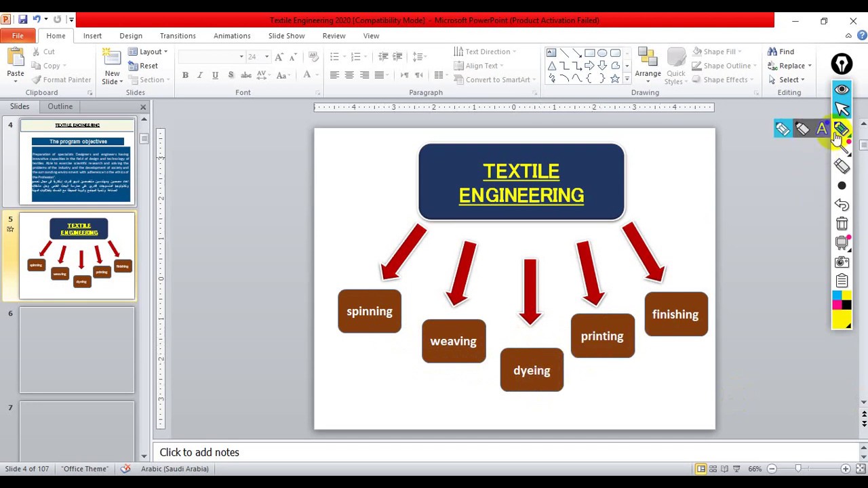The height and width of the screenshot is (488, 868).
Task: Select slide 6 blank thumbnail
Action: click(77, 350)
